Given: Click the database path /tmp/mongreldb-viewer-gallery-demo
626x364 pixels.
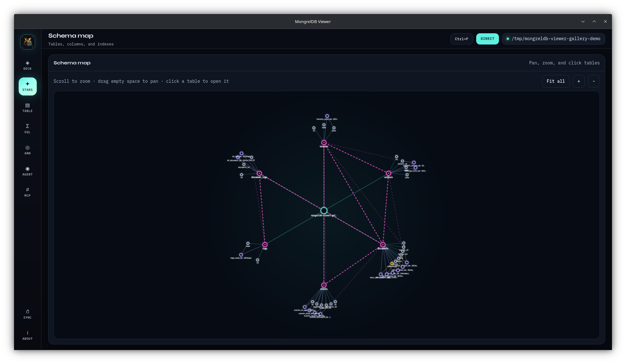Looking at the screenshot, I should 553,39.
